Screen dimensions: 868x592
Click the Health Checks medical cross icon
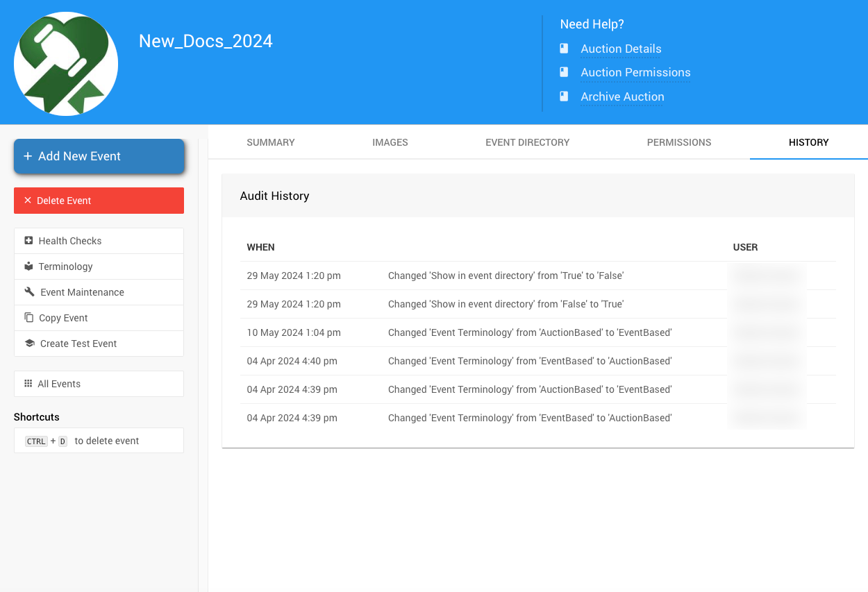[28, 241]
